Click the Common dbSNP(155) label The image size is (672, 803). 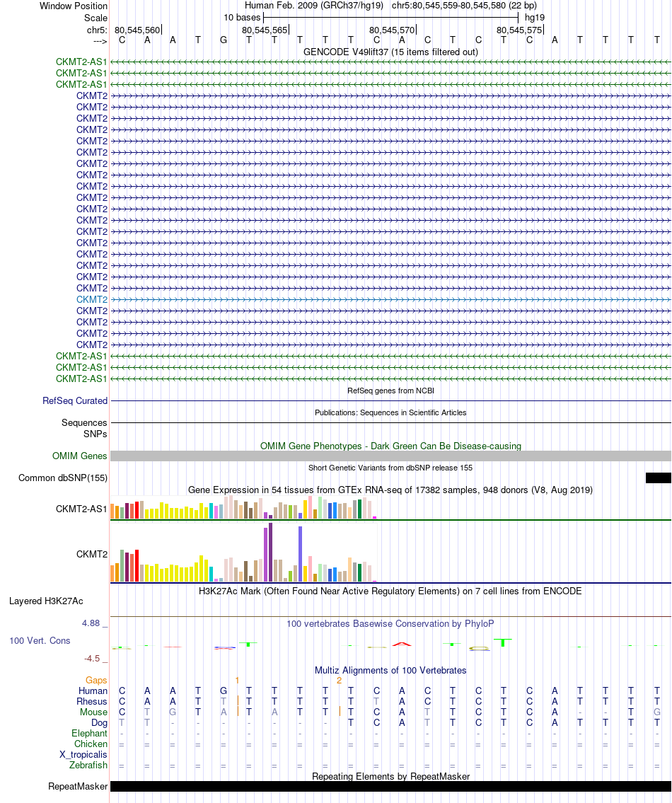pos(63,478)
